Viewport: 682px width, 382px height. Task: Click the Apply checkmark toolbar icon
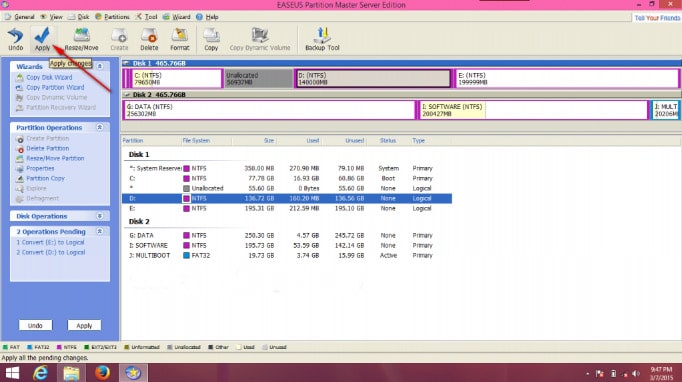pyautogui.click(x=43, y=39)
